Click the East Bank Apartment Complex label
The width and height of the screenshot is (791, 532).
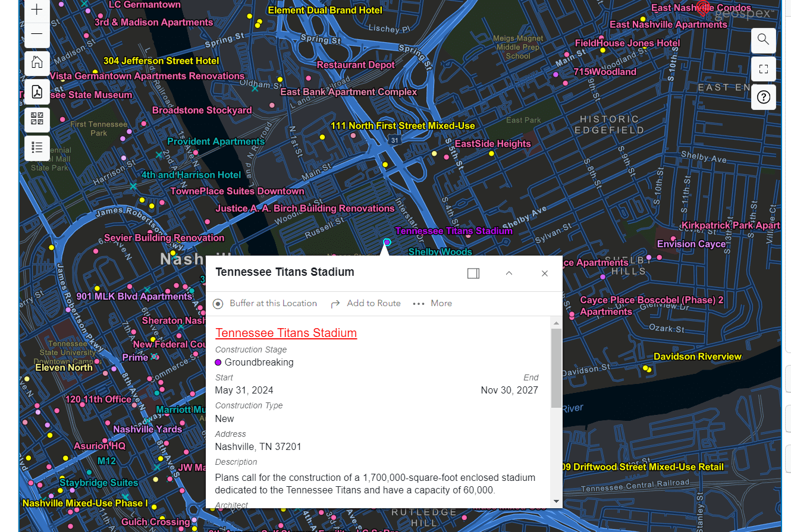pyautogui.click(x=349, y=92)
